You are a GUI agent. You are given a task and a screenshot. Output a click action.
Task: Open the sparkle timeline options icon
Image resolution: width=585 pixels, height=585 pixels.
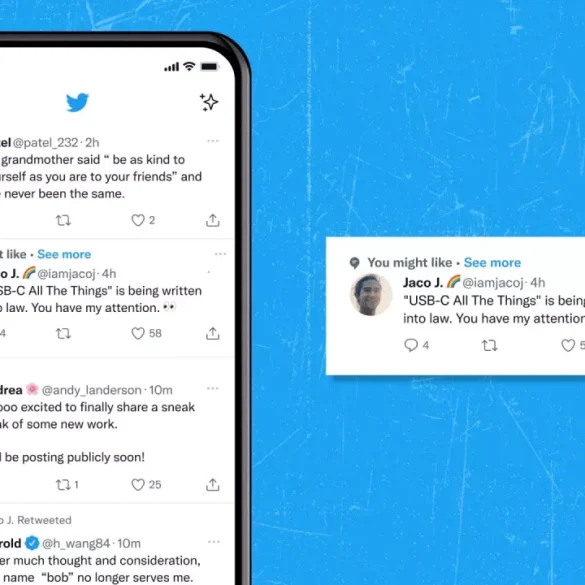pos(209,102)
